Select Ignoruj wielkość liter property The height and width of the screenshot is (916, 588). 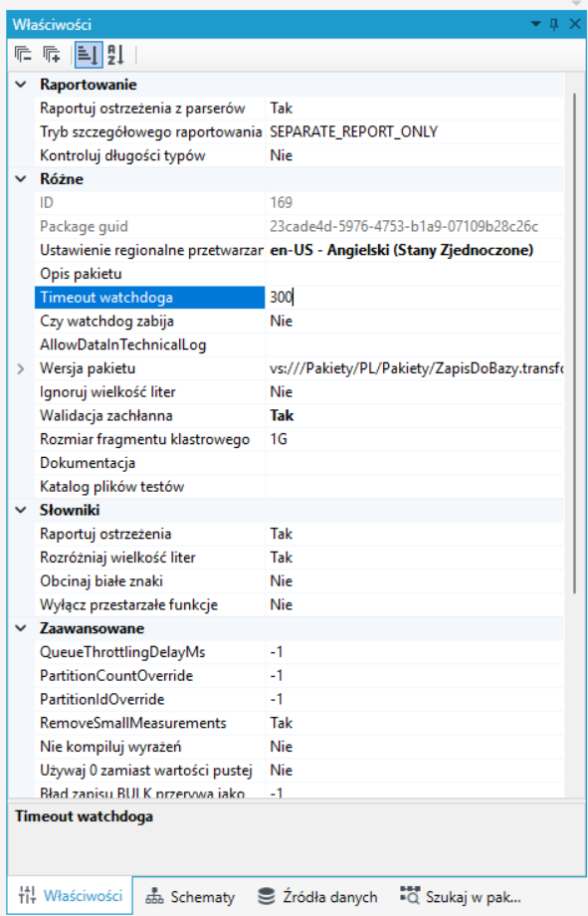107,392
